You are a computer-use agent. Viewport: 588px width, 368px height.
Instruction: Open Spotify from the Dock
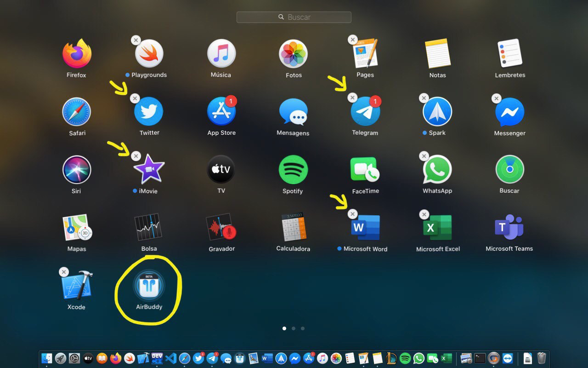[405, 358]
